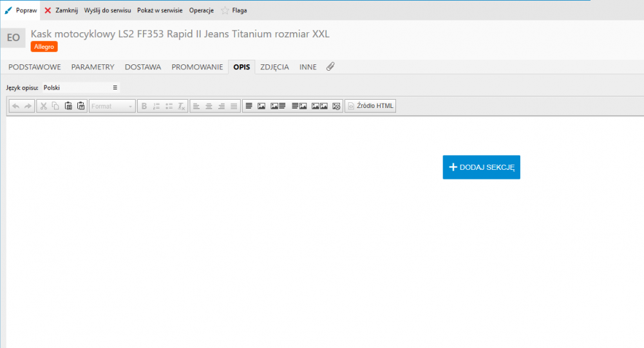Click the Redo arrow in editor toolbar

point(28,106)
